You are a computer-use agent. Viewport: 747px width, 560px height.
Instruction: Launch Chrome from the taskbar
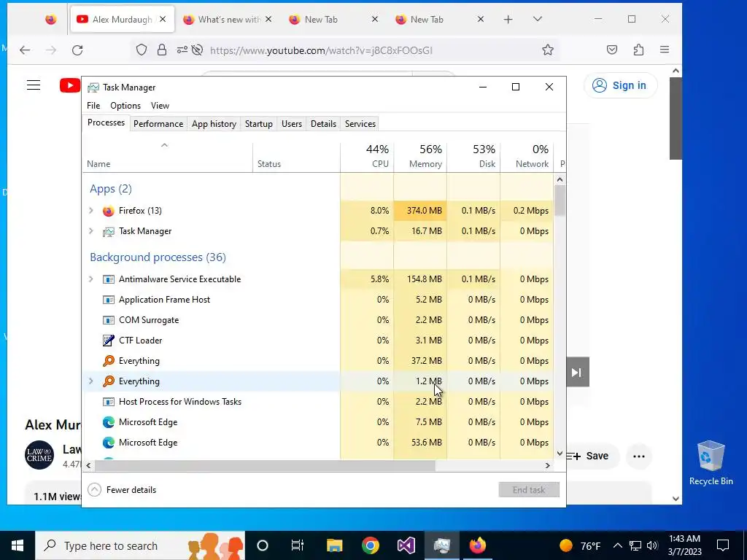tap(370, 545)
